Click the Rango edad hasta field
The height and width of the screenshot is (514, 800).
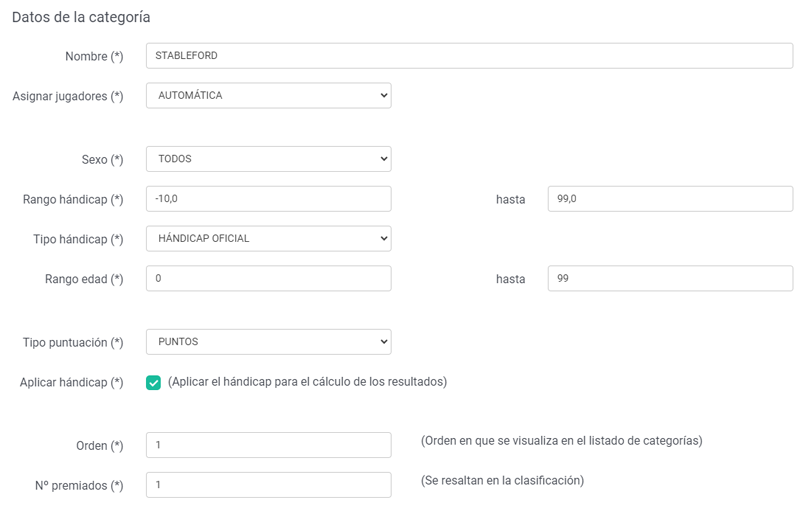670,278
